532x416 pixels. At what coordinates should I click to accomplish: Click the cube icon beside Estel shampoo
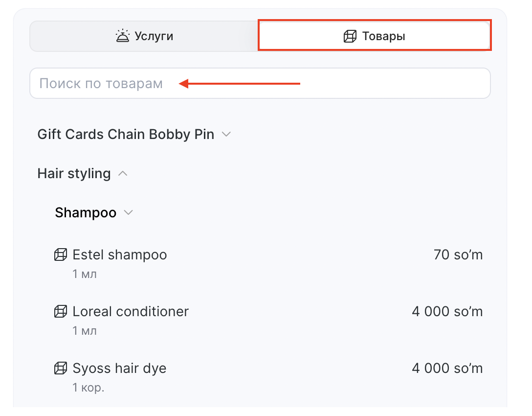[x=60, y=255]
